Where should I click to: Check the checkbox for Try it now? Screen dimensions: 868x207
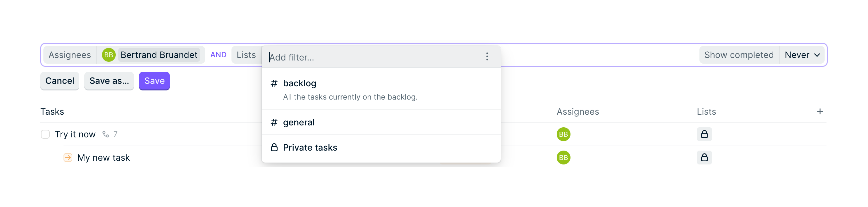pyautogui.click(x=45, y=134)
